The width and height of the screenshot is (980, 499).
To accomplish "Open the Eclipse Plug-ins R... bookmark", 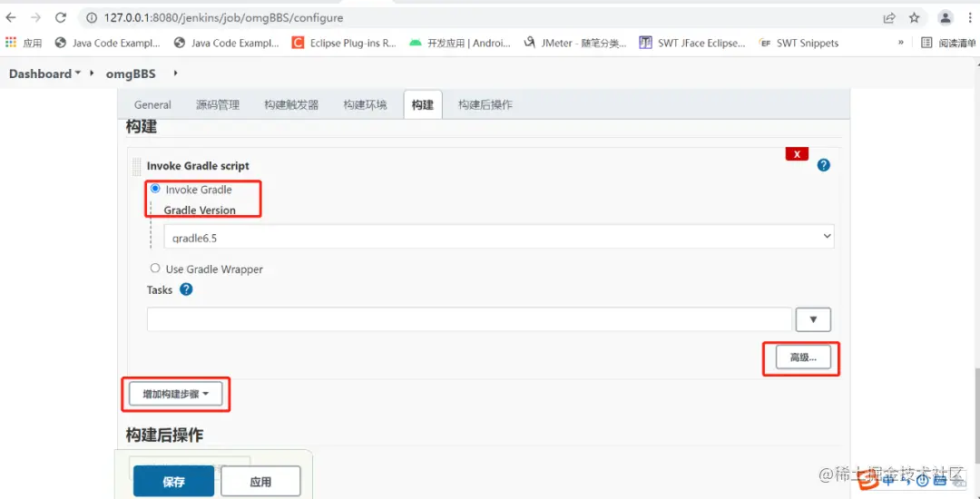I will coord(345,43).
